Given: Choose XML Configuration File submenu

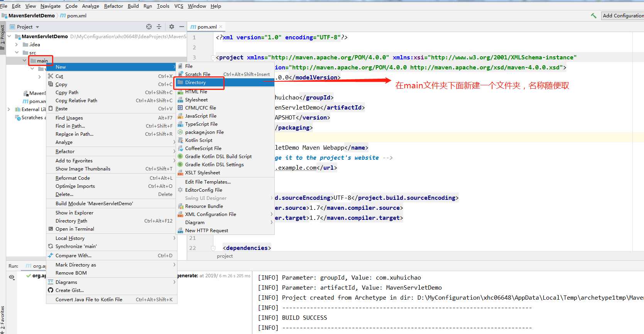Looking at the screenshot, I should point(225,214).
